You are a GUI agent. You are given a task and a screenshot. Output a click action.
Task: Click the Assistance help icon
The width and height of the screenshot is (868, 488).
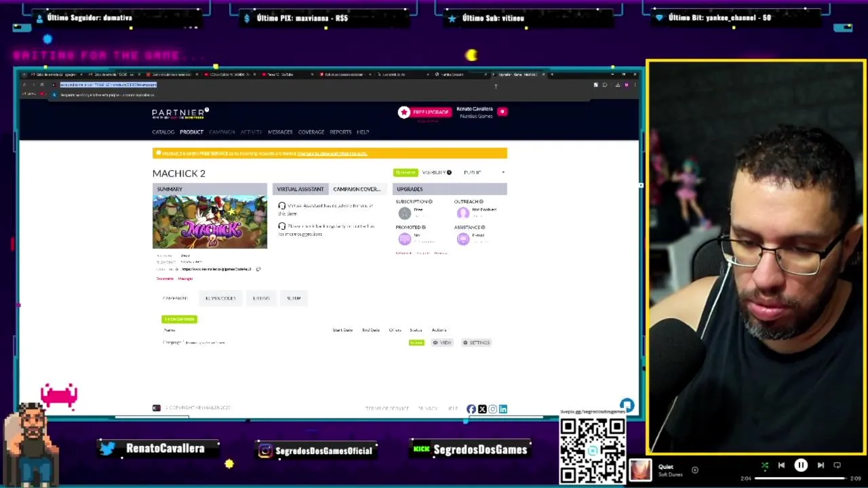tap(484, 227)
